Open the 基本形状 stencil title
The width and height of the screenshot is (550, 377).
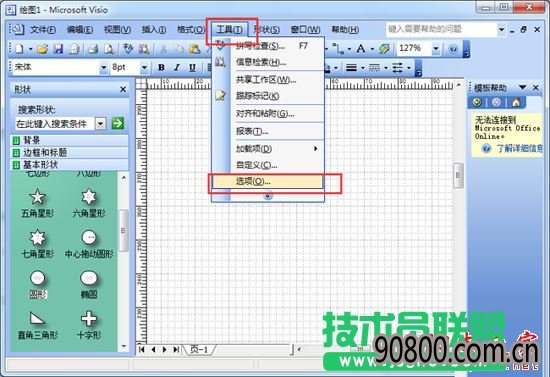tap(40, 164)
